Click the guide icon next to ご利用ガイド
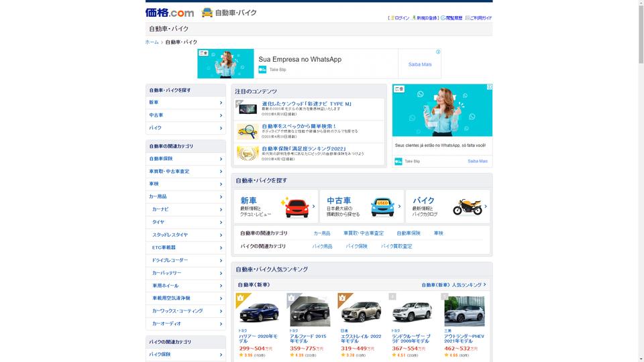 468,18
